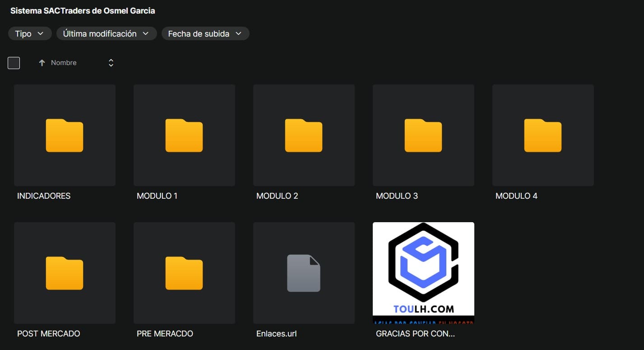The image size is (644, 350).
Task: Click the Enlaces.url file name label
Action: 276,334
